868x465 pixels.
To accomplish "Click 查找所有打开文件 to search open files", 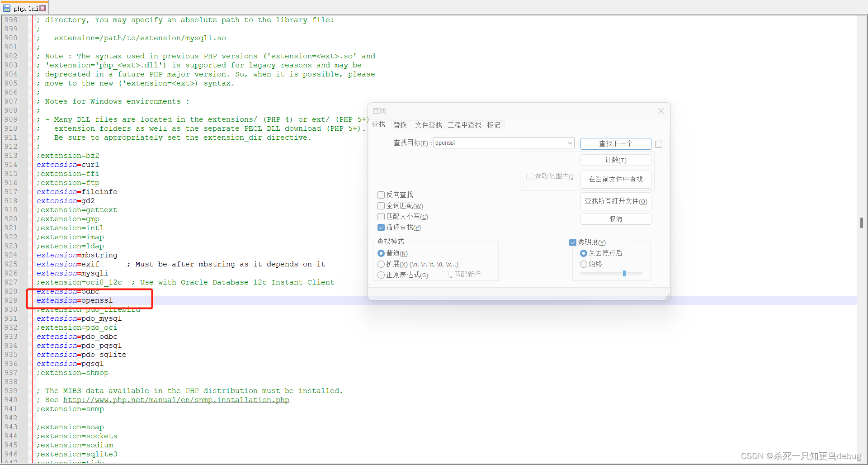I will coord(615,201).
